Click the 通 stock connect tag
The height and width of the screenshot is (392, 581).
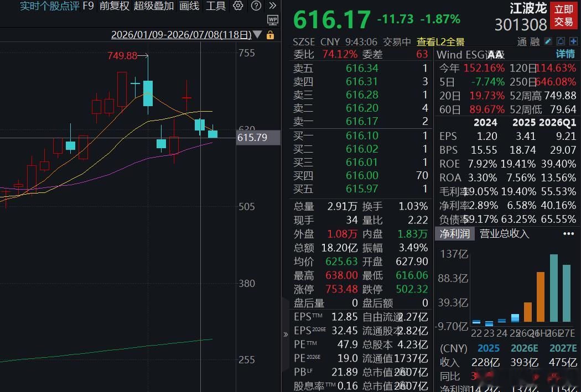[522, 42]
